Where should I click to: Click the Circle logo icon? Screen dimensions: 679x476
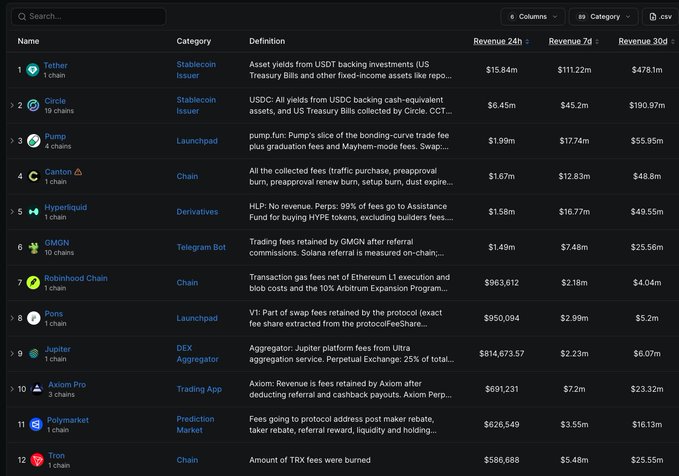pos(33,105)
